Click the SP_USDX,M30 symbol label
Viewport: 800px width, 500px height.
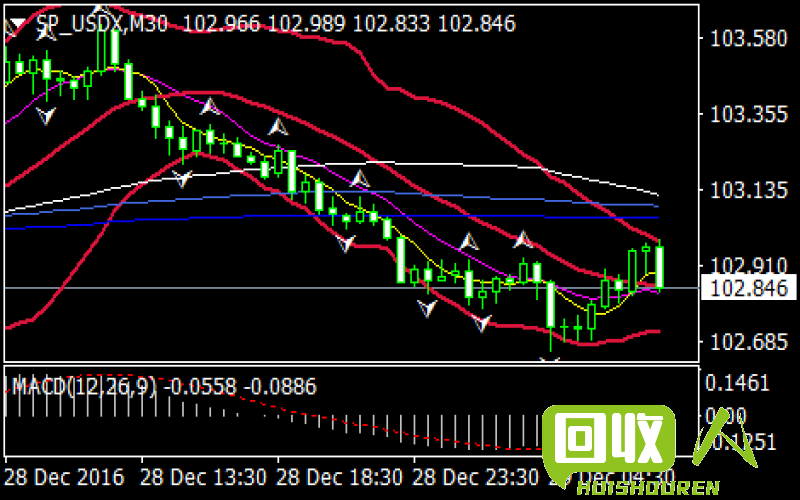click(102, 24)
